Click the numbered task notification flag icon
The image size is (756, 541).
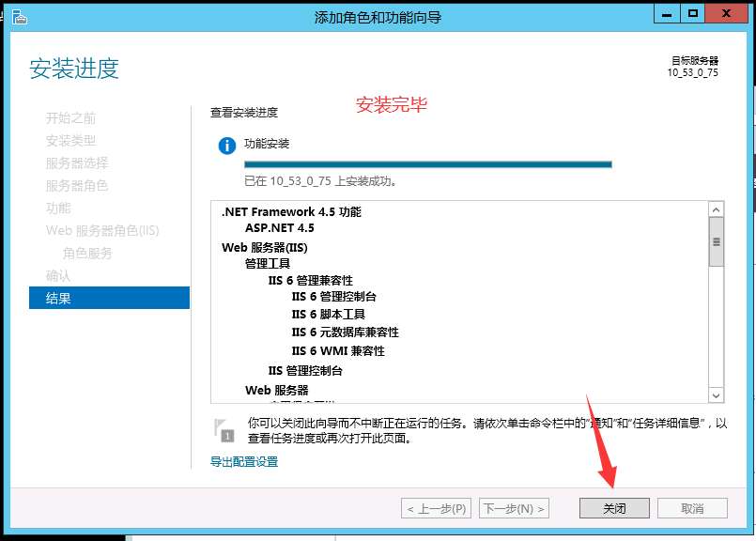pyautogui.click(x=223, y=431)
